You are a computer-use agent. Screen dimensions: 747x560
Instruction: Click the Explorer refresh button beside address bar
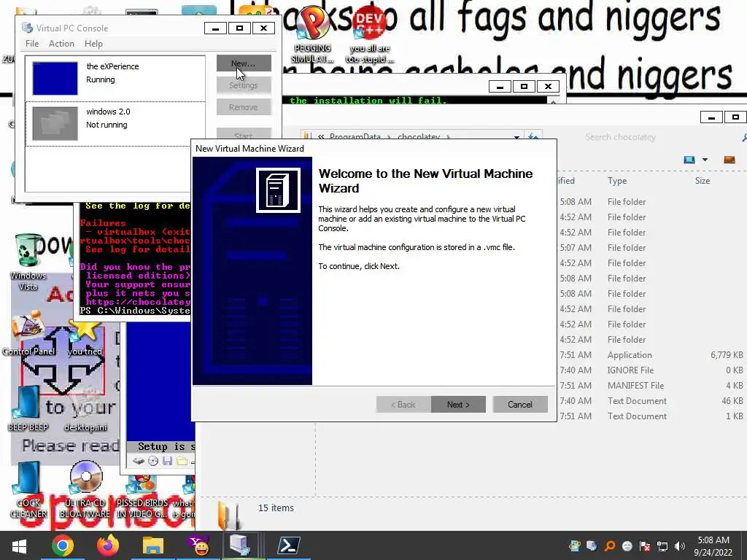pos(533,137)
